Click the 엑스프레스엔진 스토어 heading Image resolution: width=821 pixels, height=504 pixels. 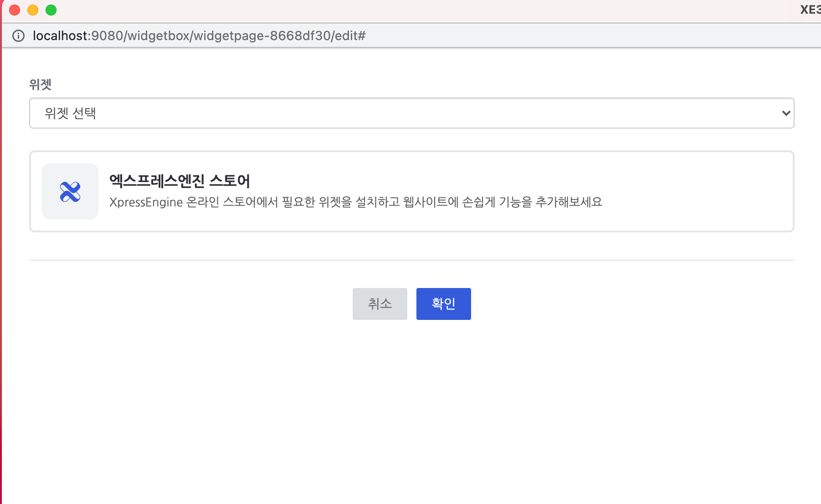(180, 180)
